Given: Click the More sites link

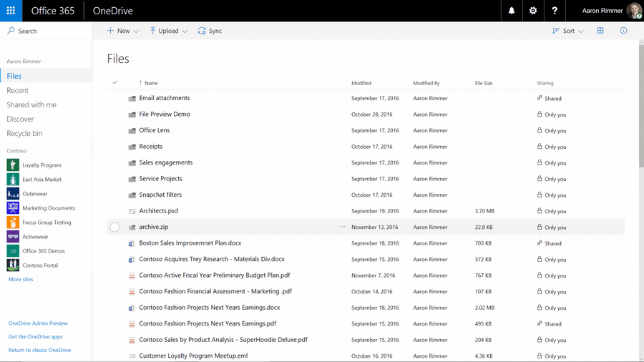Looking at the screenshot, I should click(x=21, y=279).
